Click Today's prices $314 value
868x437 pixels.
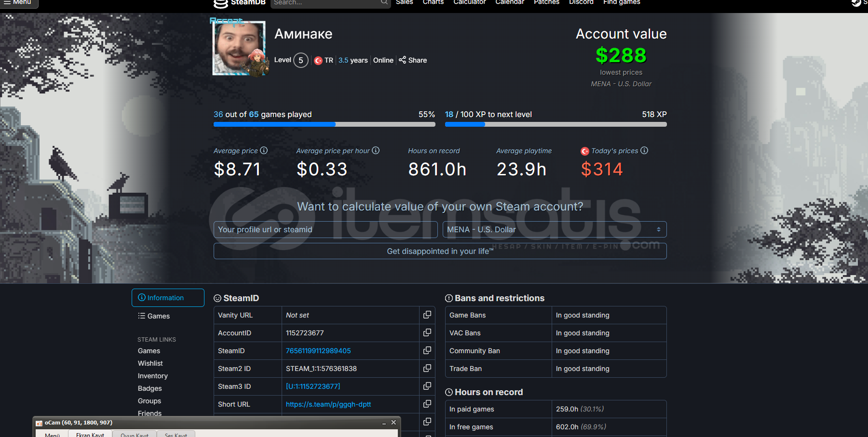coord(602,169)
